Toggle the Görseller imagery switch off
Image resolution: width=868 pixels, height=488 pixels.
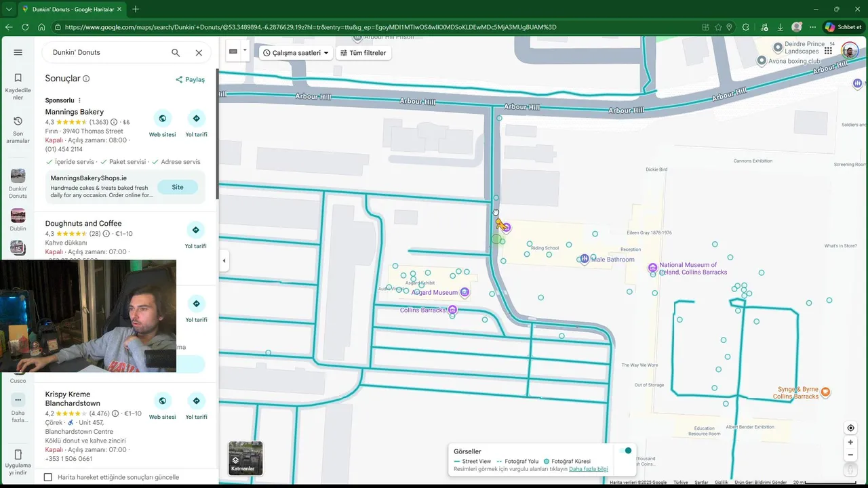pos(625,451)
